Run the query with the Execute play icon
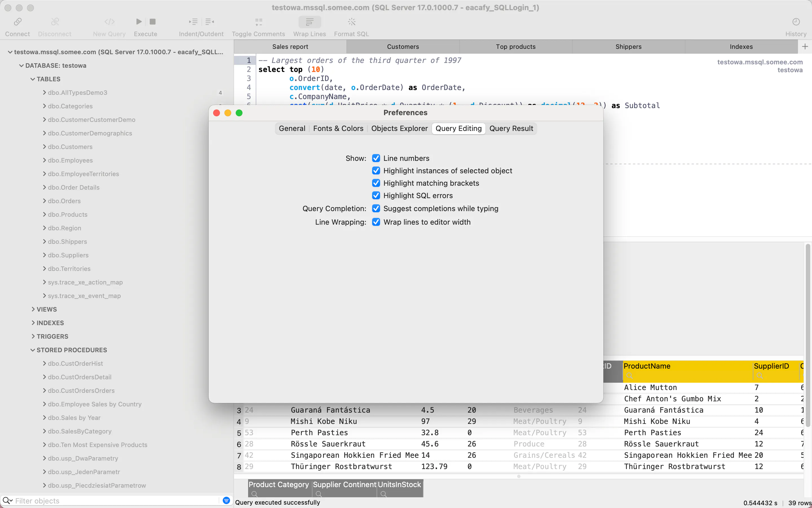 (x=139, y=22)
